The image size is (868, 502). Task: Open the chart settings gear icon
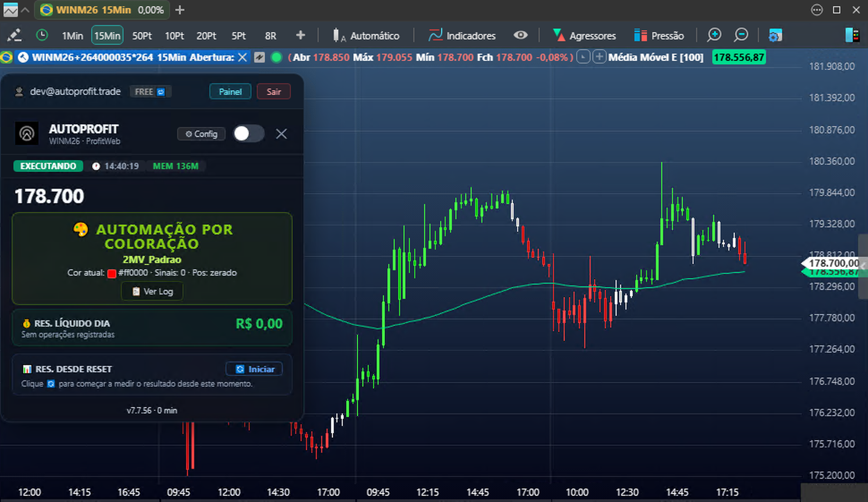[775, 35]
